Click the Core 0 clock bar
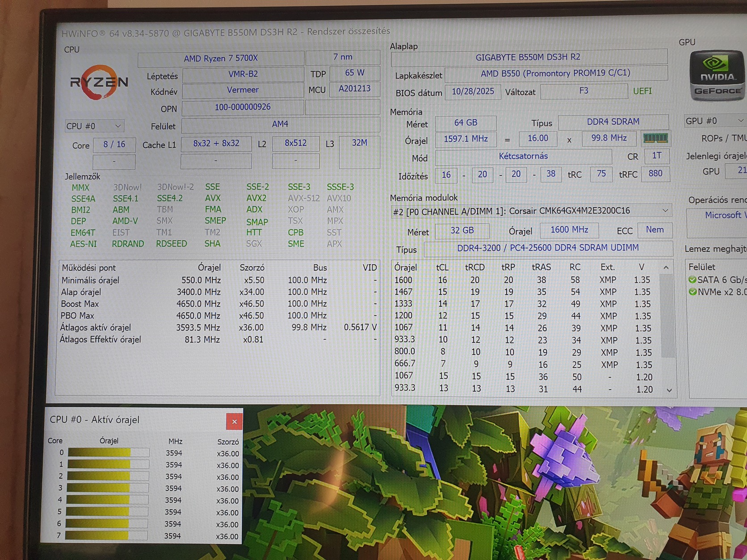The image size is (747, 560). click(108, 452)
